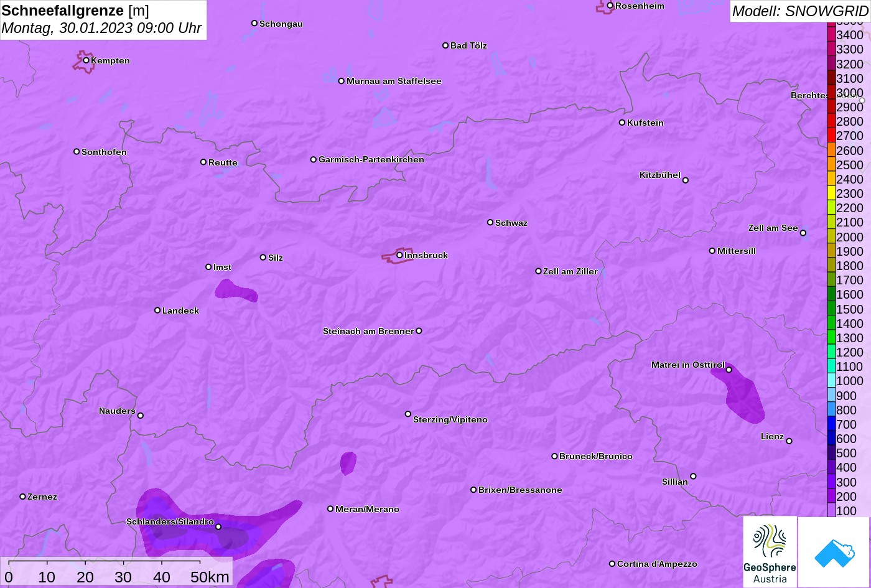Click the Meran/Merano label
Viewport: 871px width, 588px height.
pos(367,509)
